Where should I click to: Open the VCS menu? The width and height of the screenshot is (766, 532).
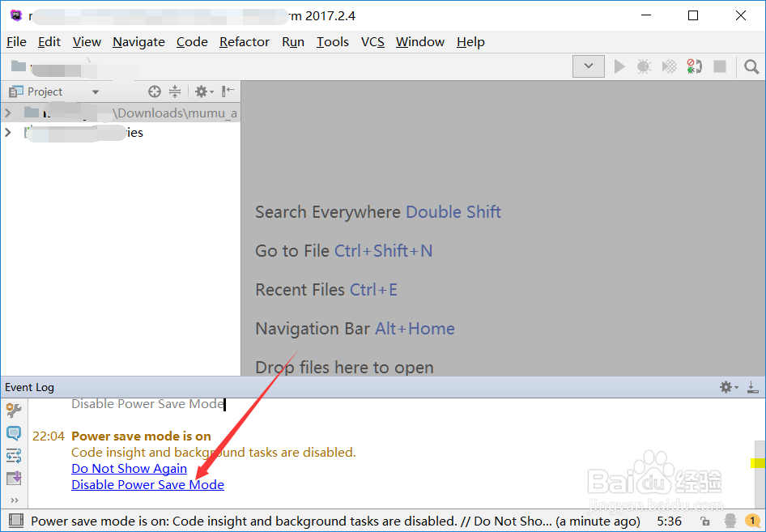coord(372,42)
